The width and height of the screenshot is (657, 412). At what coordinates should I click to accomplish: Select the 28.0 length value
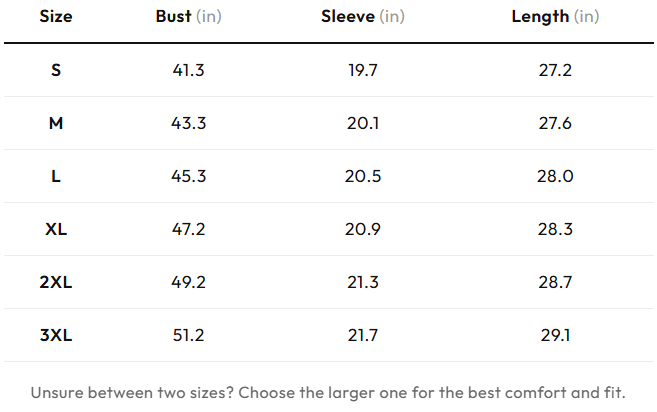tap(555, 176)
